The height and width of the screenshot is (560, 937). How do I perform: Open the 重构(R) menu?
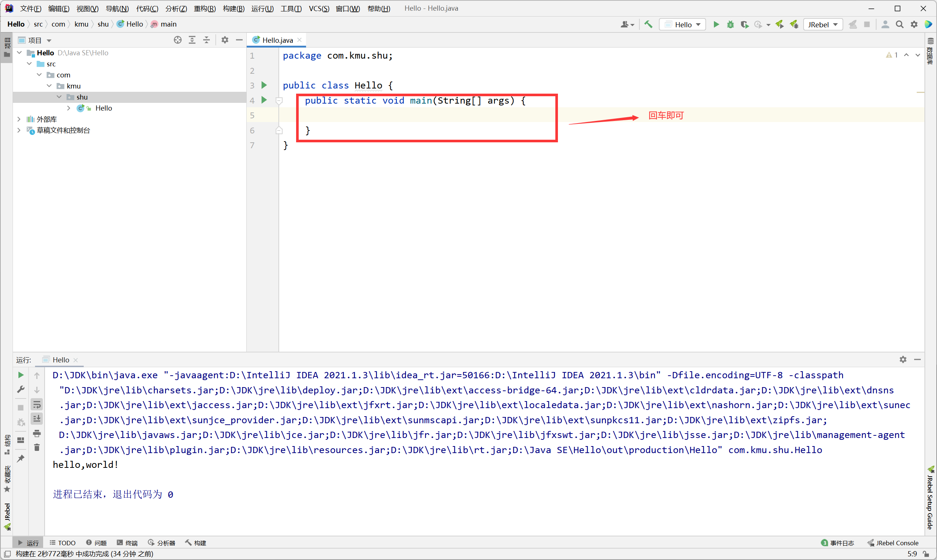205,8
